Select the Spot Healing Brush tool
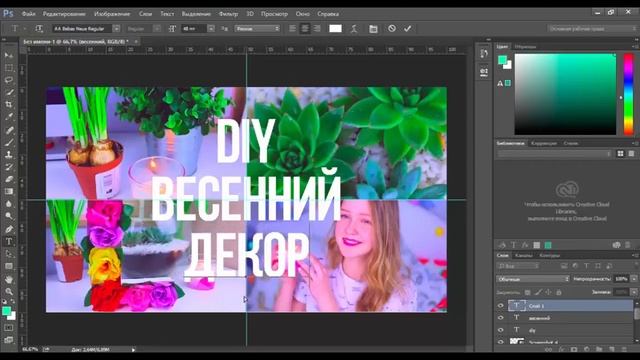640x360 pixels. point(9,131)
